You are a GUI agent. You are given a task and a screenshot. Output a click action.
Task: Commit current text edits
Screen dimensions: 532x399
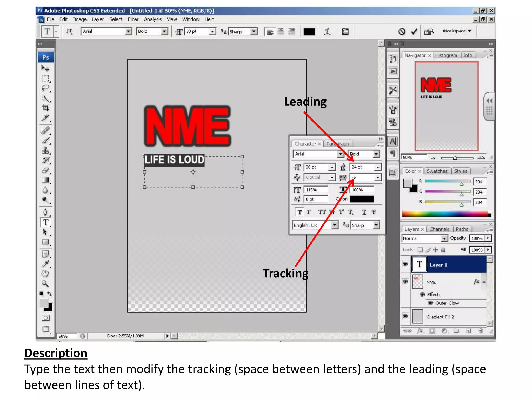click(x=414, y=31)
